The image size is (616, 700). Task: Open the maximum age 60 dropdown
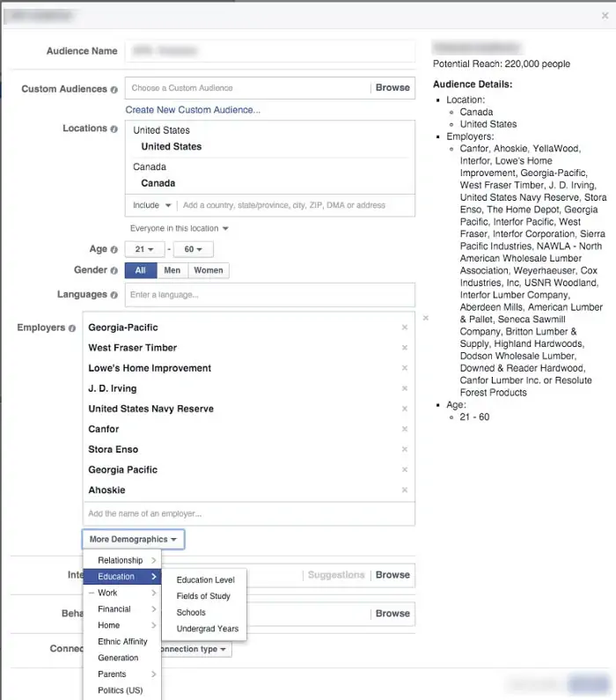point(193,249)
